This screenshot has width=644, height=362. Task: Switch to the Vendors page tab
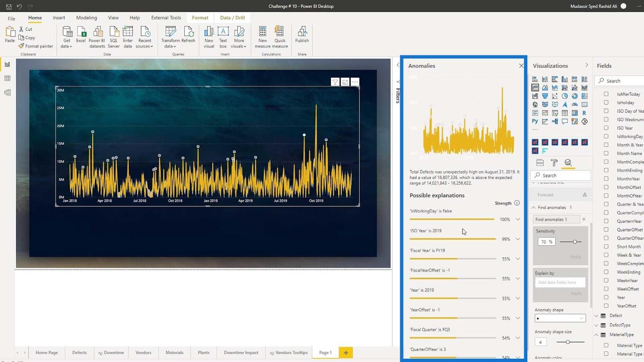143,353
